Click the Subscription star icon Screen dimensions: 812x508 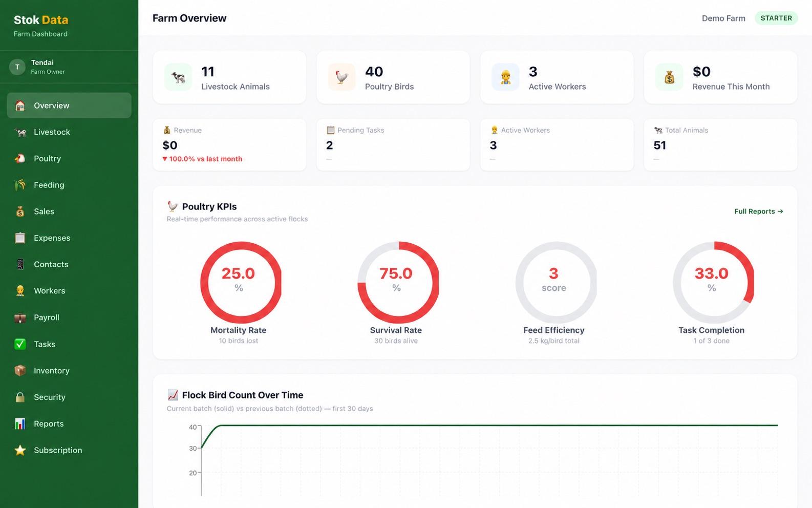20,450
